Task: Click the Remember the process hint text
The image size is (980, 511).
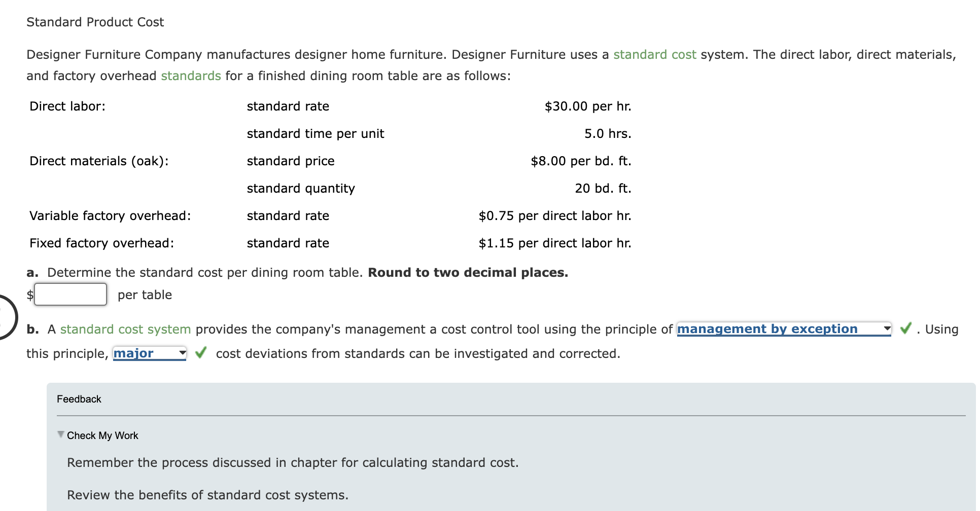Action: [x=293, y=462]
